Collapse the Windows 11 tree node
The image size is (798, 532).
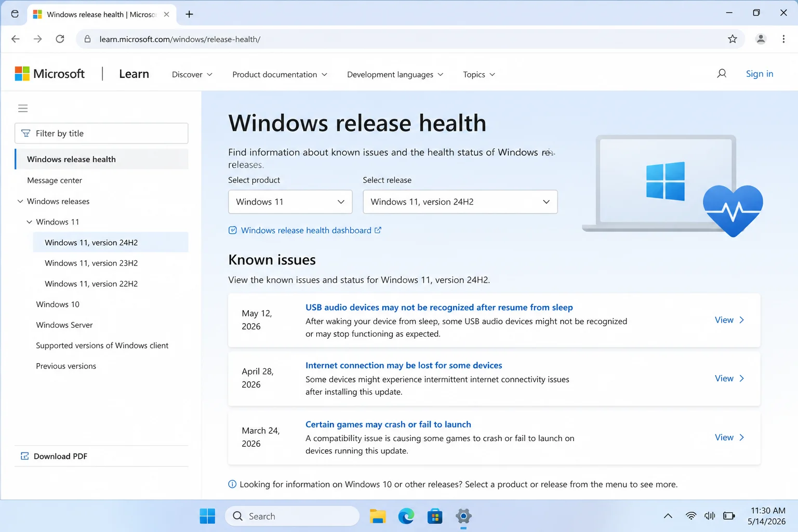point(30,222)
